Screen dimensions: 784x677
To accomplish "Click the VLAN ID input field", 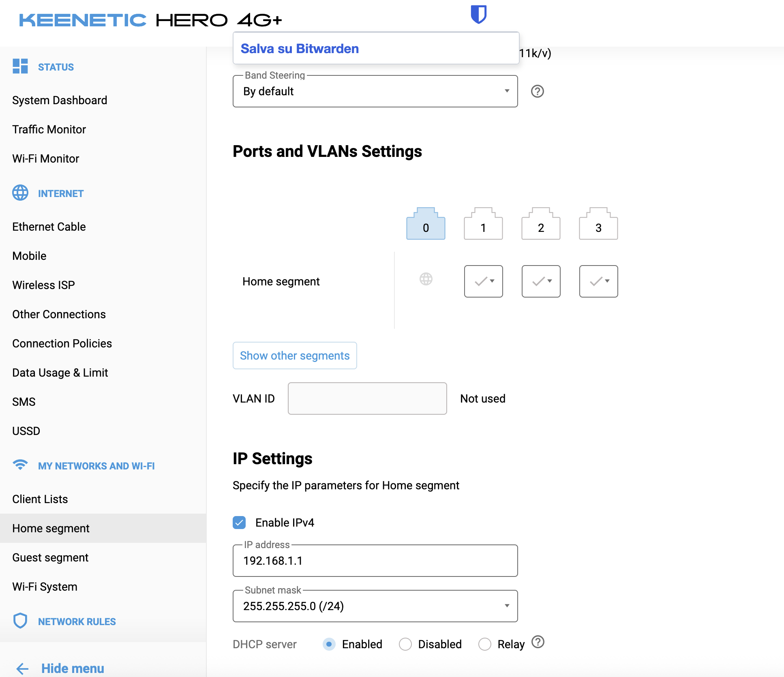I will [x=367, y=398].
